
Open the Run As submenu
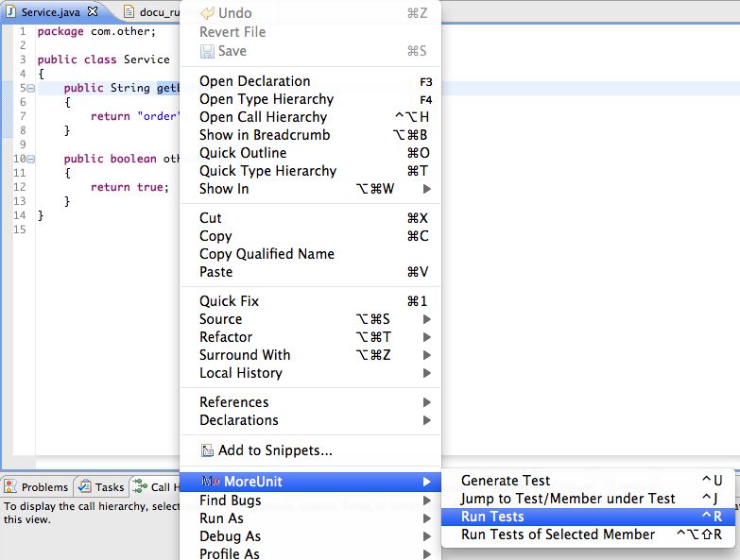[x=311, y=518]
